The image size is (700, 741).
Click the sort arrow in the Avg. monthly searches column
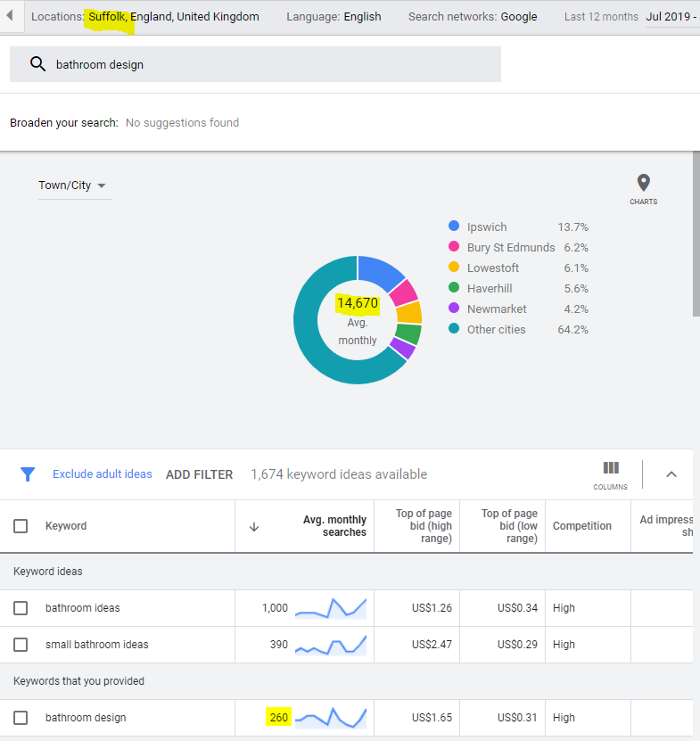pos(254,526)
